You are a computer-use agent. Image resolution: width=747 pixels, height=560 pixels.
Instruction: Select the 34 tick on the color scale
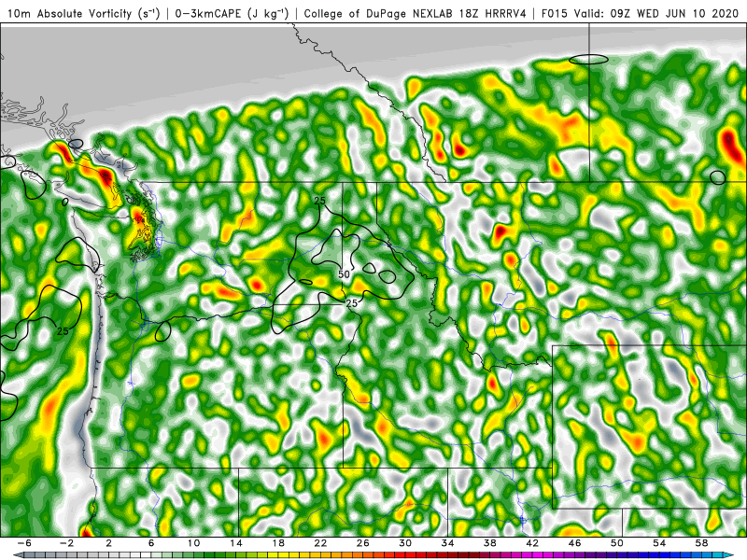click(448, 543)
